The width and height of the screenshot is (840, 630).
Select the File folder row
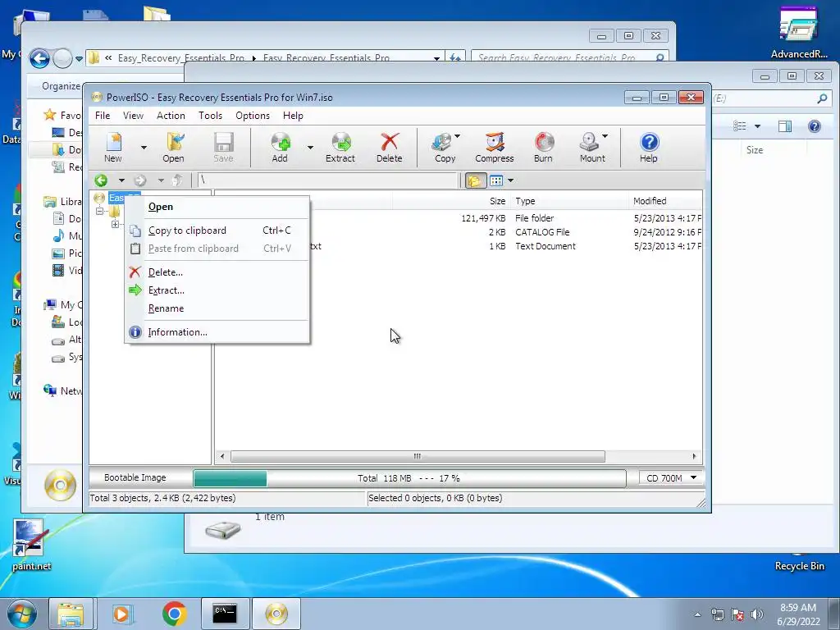click(458, 218)
